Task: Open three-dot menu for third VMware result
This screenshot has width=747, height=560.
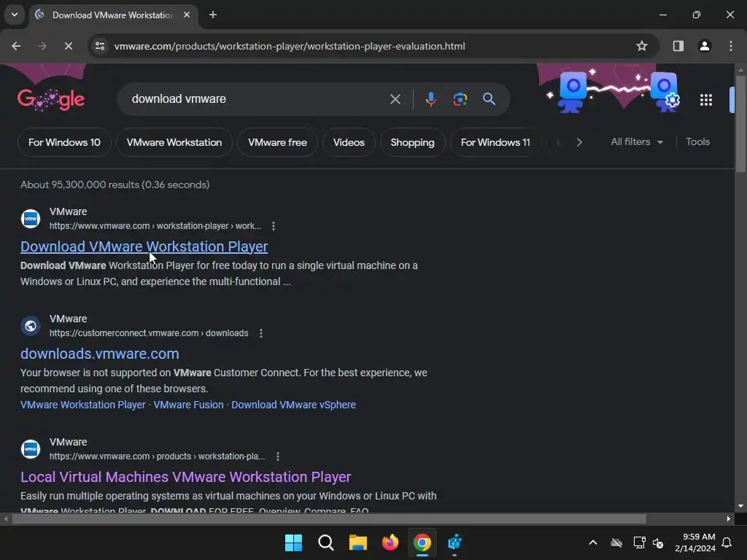Action: pyautogui.click(x=278, y=456)
